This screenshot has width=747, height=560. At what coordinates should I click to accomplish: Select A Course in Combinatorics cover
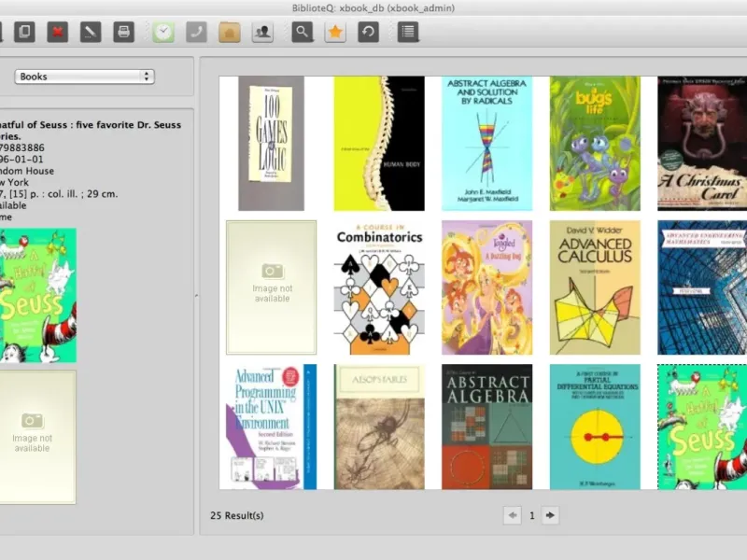[379, 287]
